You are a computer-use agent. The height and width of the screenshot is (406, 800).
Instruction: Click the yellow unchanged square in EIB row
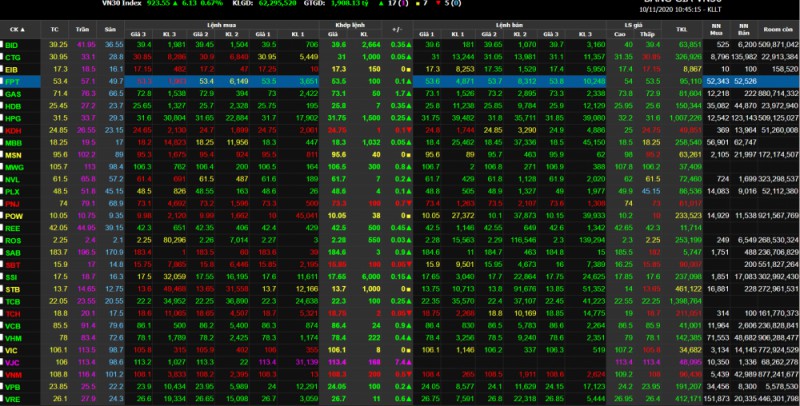click(410, 68)
